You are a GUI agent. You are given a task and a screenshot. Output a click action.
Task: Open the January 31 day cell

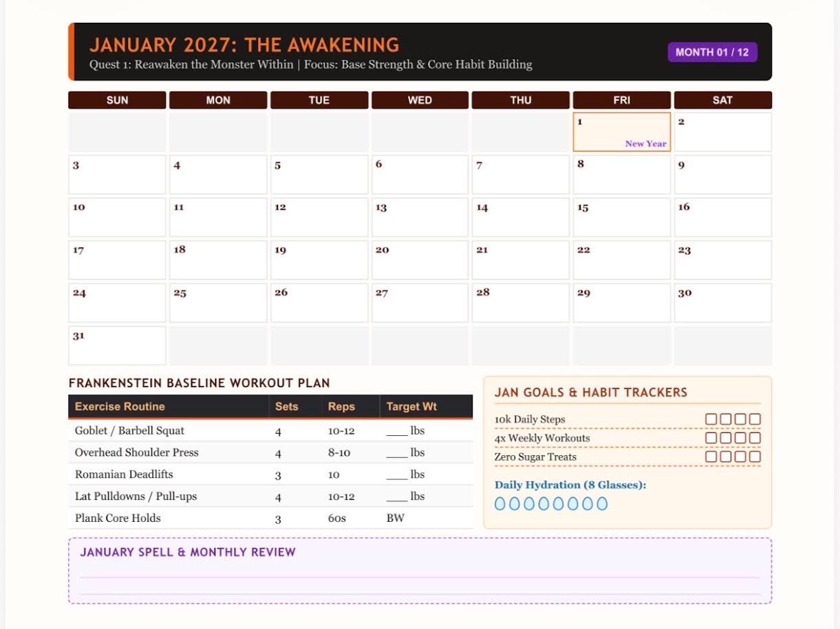(117, 346)
